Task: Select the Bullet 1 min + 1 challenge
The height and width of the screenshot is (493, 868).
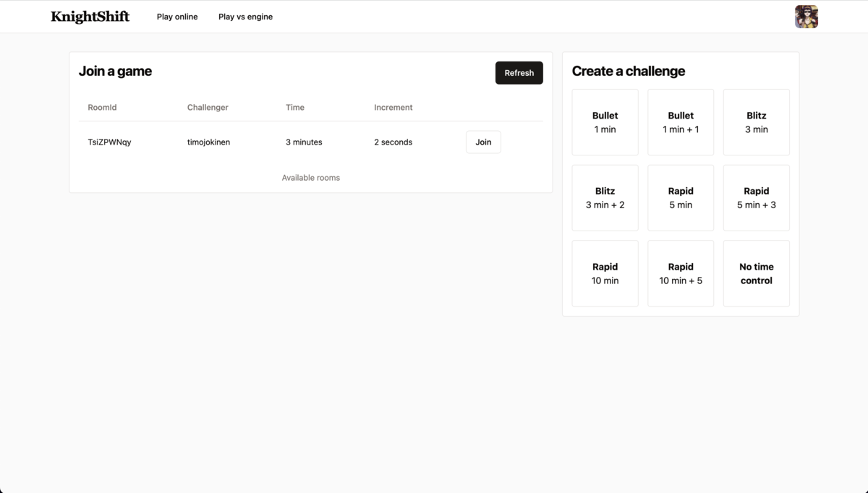Action: [681, 122]
